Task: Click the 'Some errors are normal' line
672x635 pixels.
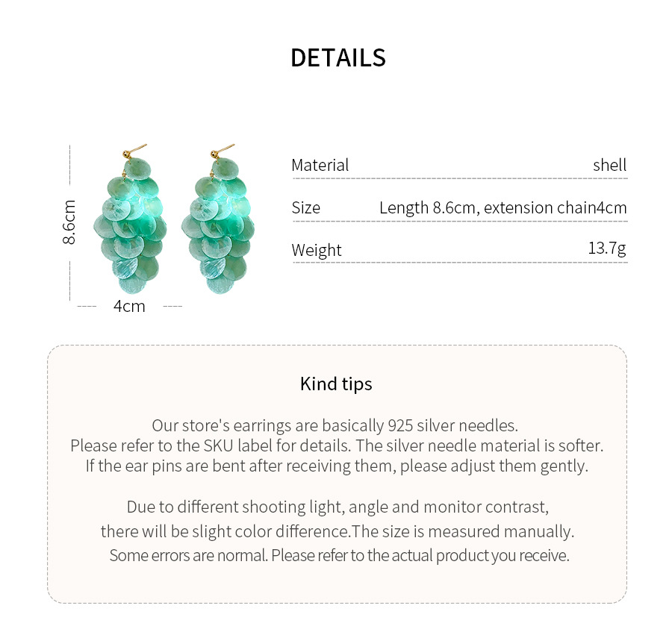Action: click(340, 555)
